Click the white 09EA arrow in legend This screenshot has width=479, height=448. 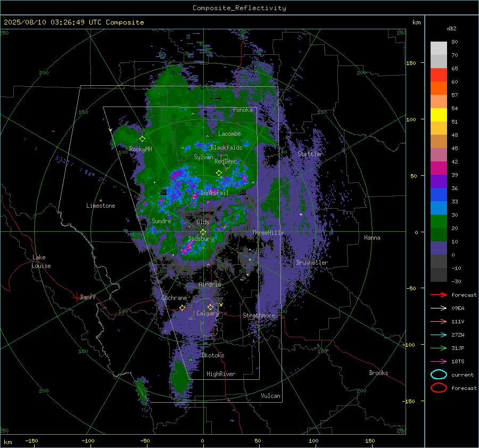pyautogui.click(x=439, y=308)
